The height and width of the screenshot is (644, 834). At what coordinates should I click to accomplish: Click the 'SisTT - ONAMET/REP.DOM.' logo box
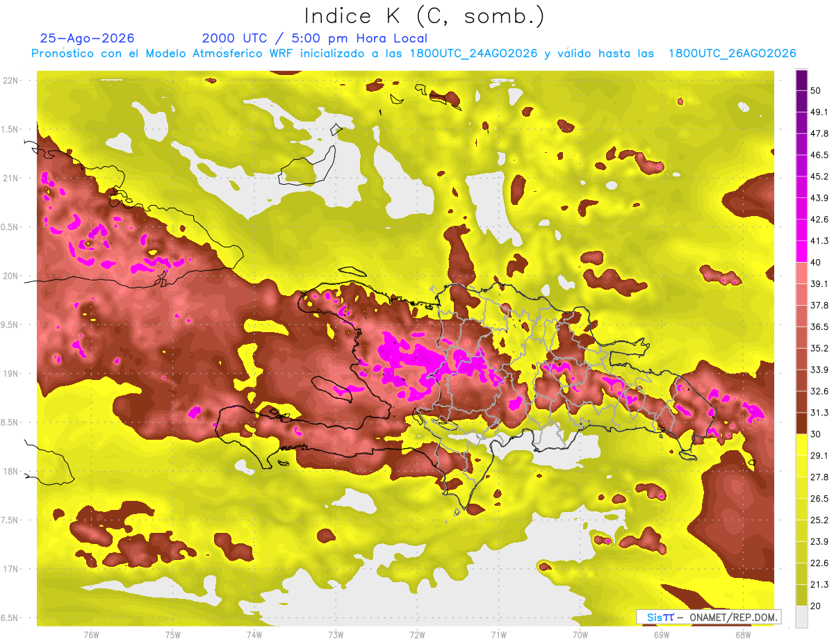coord(709,617)
